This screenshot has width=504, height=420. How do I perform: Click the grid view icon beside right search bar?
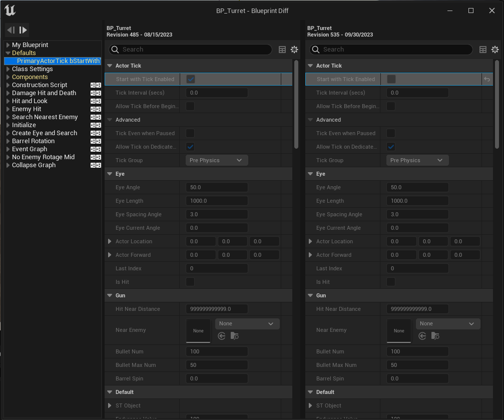point(482,50)
